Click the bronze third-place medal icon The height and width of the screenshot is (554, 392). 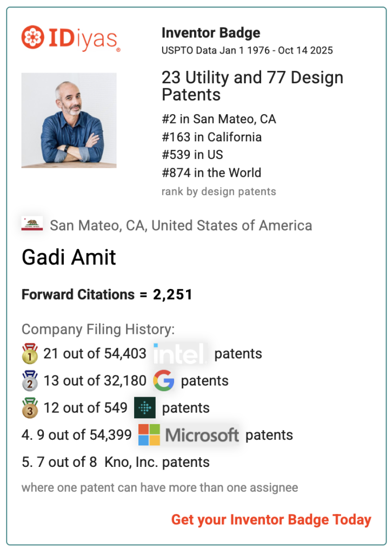(x=30, y=408)
